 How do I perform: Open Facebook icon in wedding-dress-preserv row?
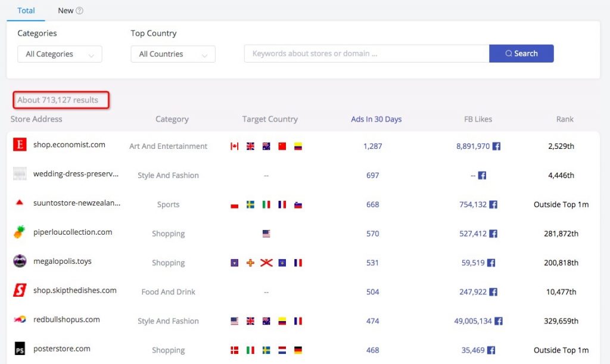coord(482,175)
